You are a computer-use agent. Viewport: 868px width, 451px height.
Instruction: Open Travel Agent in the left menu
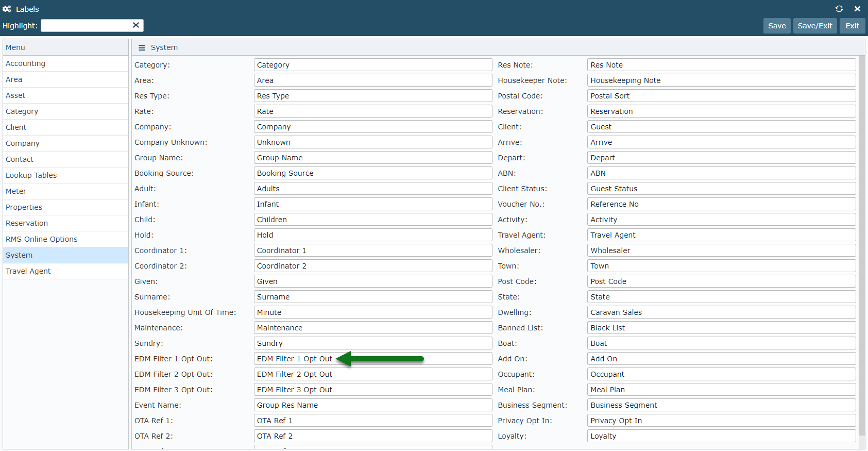[65, 271]
